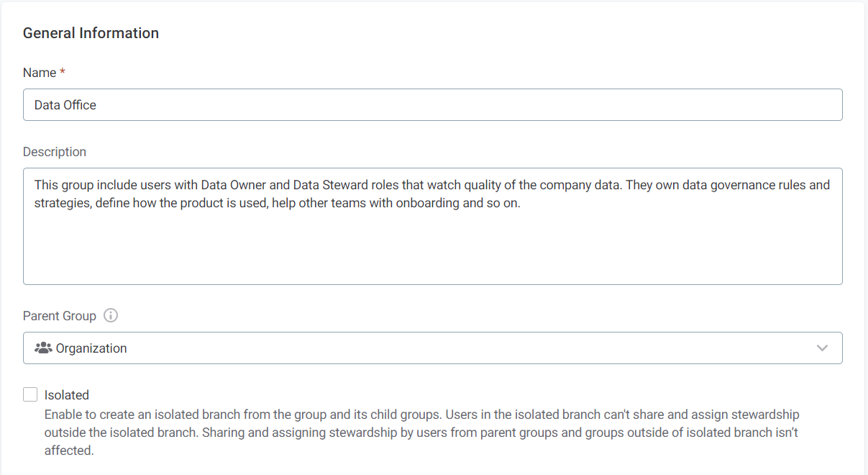Image resolution: width=868 pixels, height=475 pixels.
Task: Expand the Parent Group chevron arrow
Action: click(x=823, y=348)
